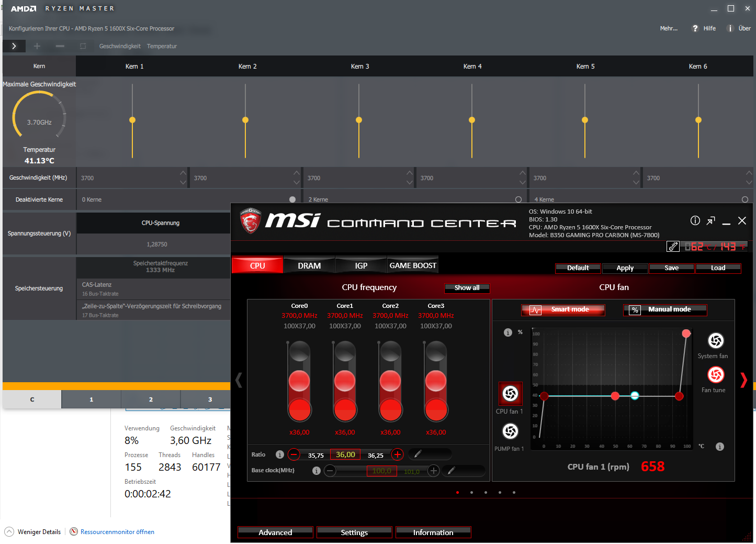Click the Kern 1 speed slider handle
The image size is (756, 544).
[x=132, y=120]
